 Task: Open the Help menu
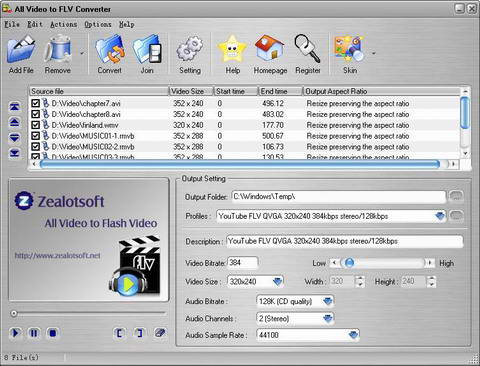[127, 24]
